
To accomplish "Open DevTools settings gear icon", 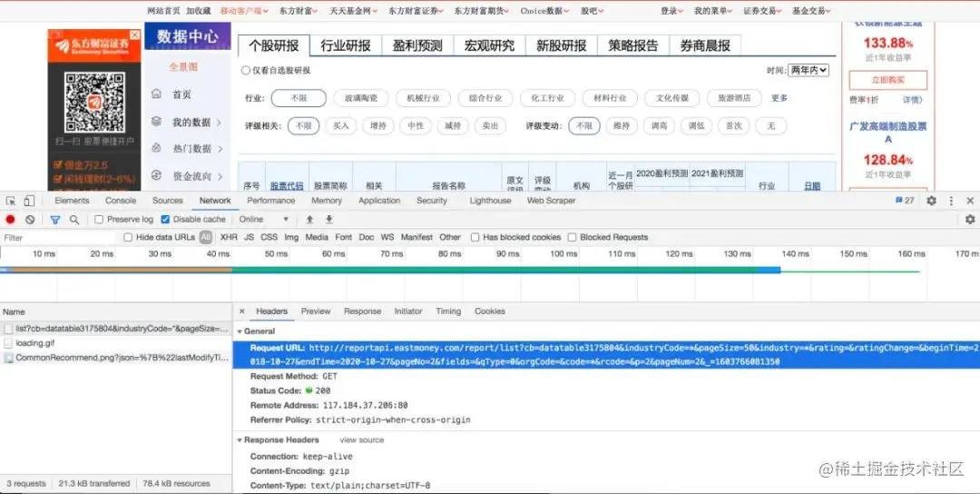I will (x=931, y=201).
